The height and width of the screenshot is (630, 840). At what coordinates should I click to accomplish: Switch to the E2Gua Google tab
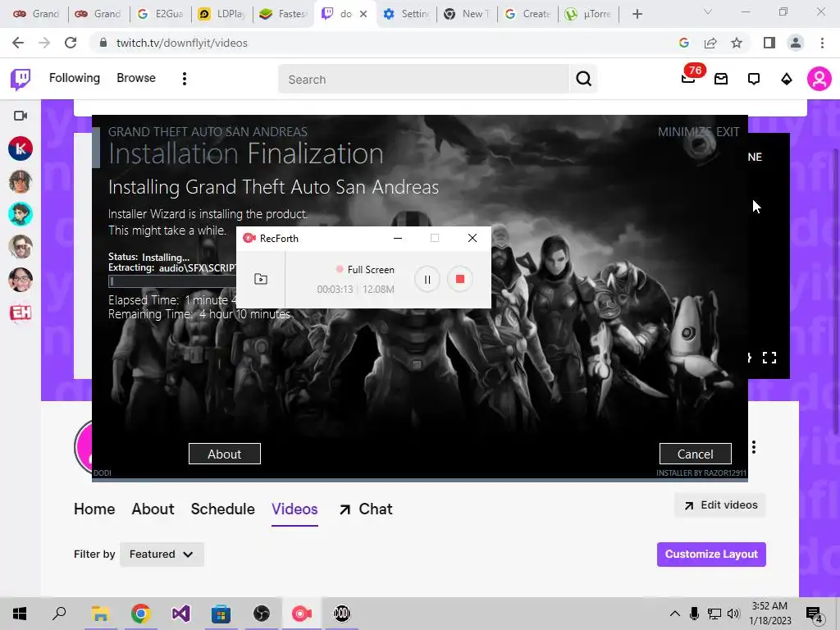(x=160, y=14)
